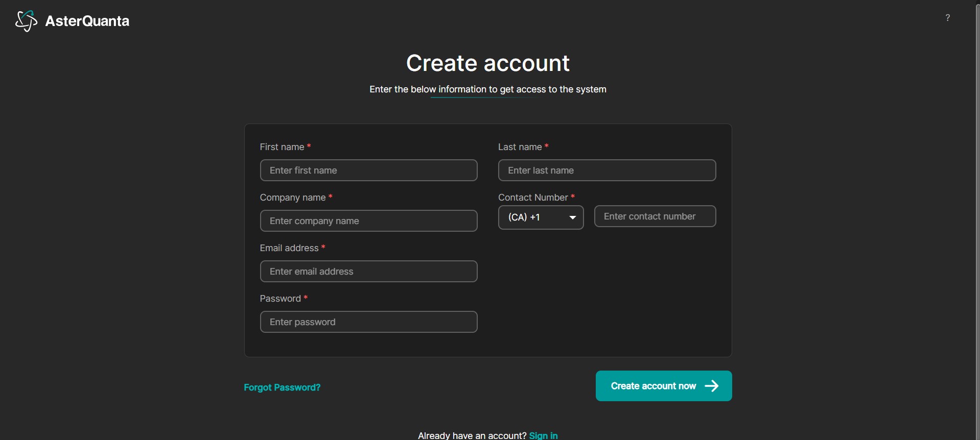980x440 pixels.
Task: Click the arrow icon on Create account now
Action: (x=712, y=386)
